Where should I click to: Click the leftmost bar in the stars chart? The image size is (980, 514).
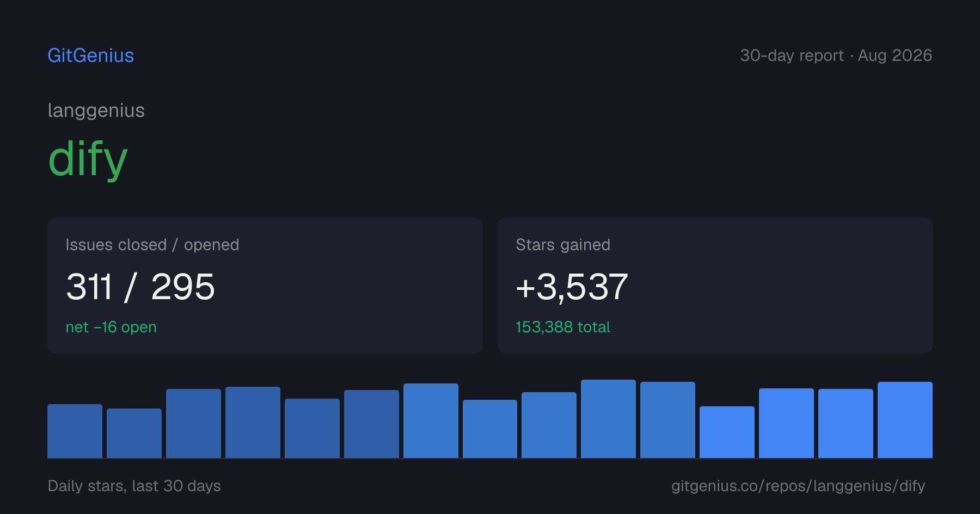(75, 431)
